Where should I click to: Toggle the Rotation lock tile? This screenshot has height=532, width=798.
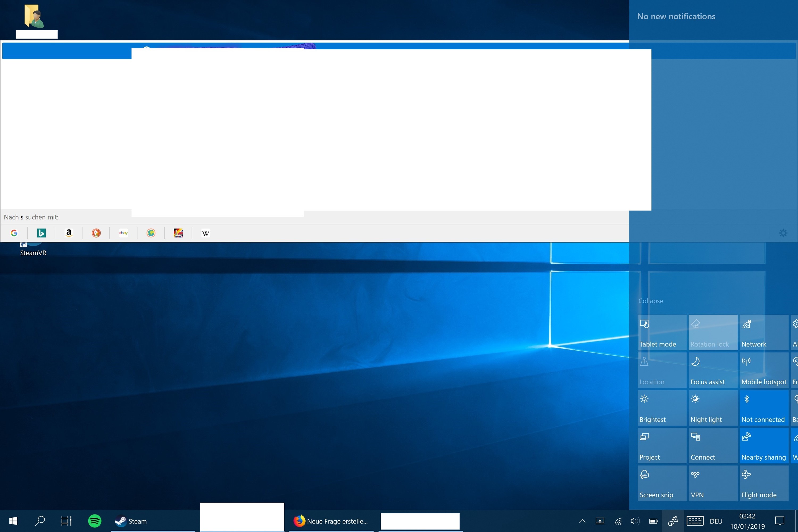pyautogui.click(x=713, y=332)
